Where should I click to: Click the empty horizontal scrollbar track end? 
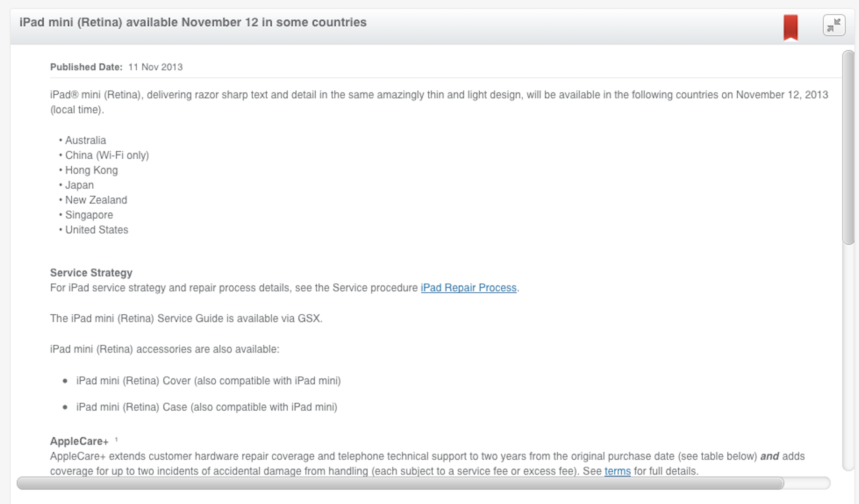coord(807,483)
